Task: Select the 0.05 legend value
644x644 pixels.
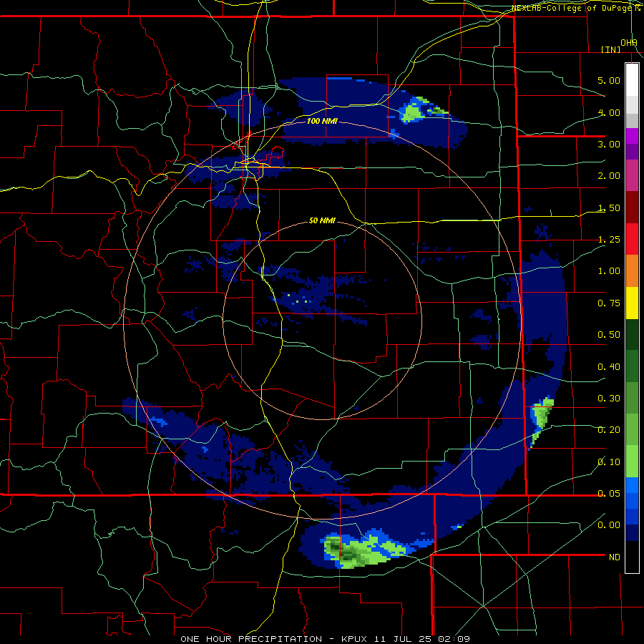Action: 609,493
